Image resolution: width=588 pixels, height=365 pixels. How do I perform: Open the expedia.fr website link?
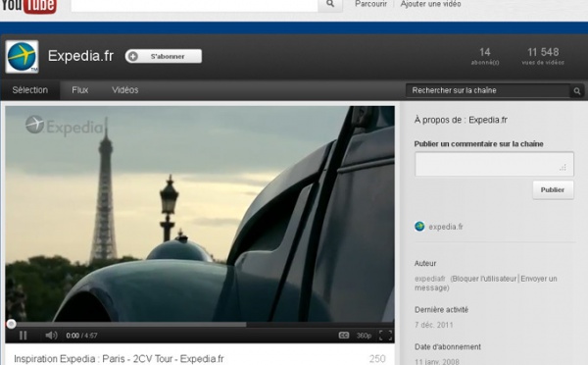pyautogui.click(x=446, y=227)
